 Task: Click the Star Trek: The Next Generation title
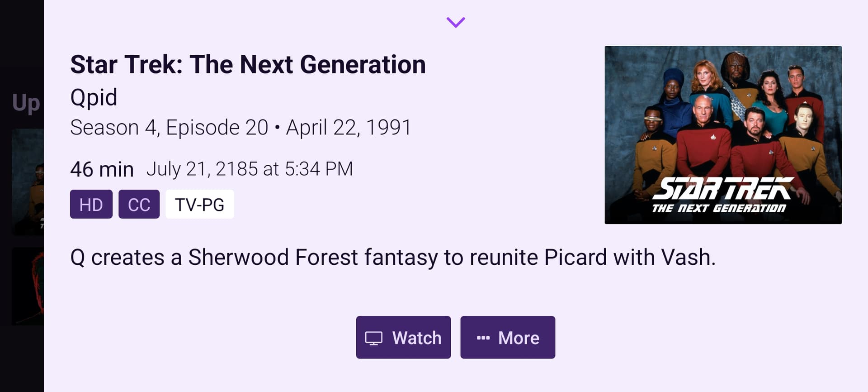248,64
